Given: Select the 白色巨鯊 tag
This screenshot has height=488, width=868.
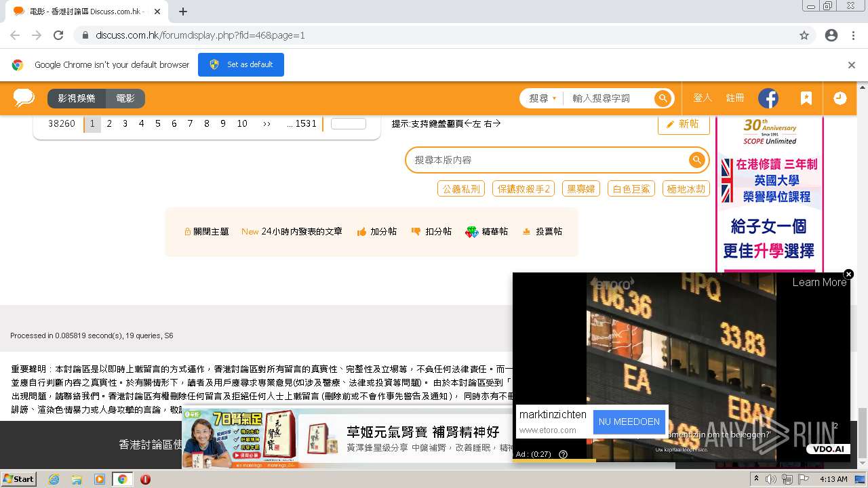Looking at the screenshot, I should 631,189.
